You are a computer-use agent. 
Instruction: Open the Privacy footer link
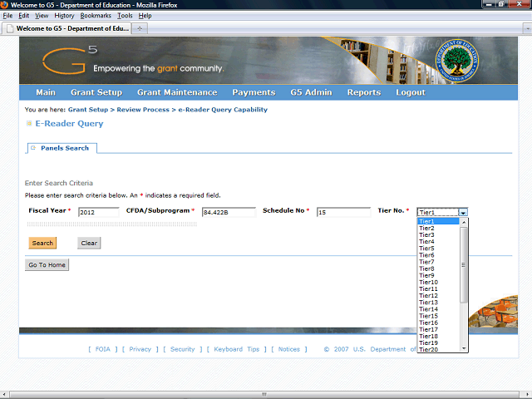tap(140, 349)
